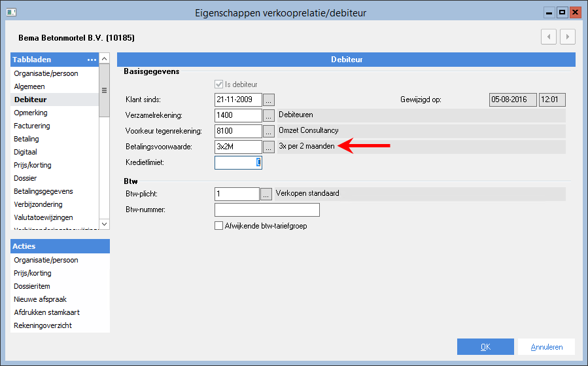Create a Nieuwe afspraak
This screenshot has width=588, height=366.
pyautogui.click(x=60, y=300)
